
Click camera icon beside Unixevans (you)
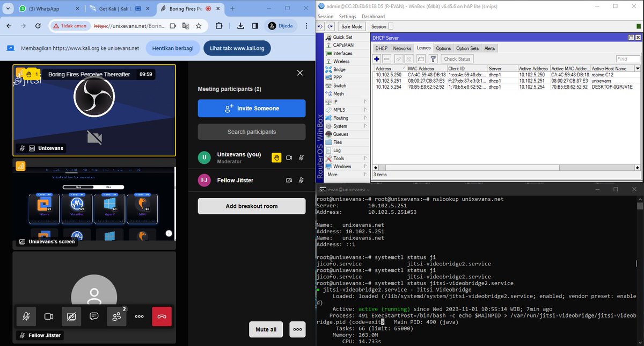(x=289, y=158)
